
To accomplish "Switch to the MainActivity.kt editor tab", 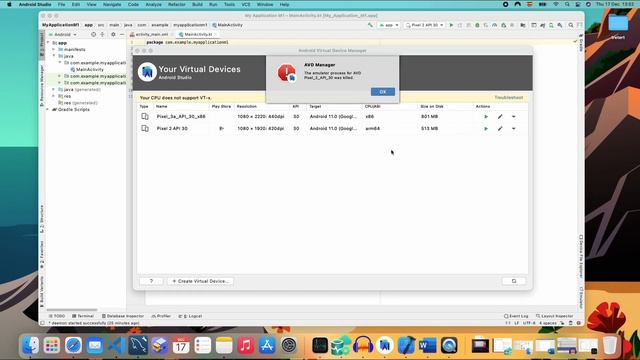I will pos(198,35).
